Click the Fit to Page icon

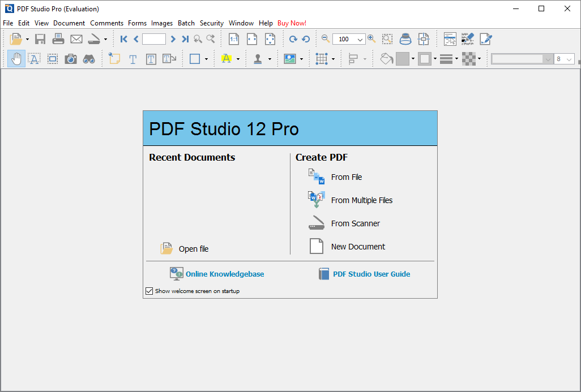point(270,39)
